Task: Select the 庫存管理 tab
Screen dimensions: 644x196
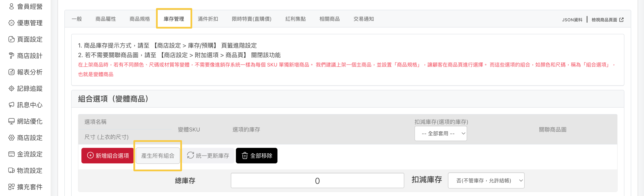Action: (174, 19)
